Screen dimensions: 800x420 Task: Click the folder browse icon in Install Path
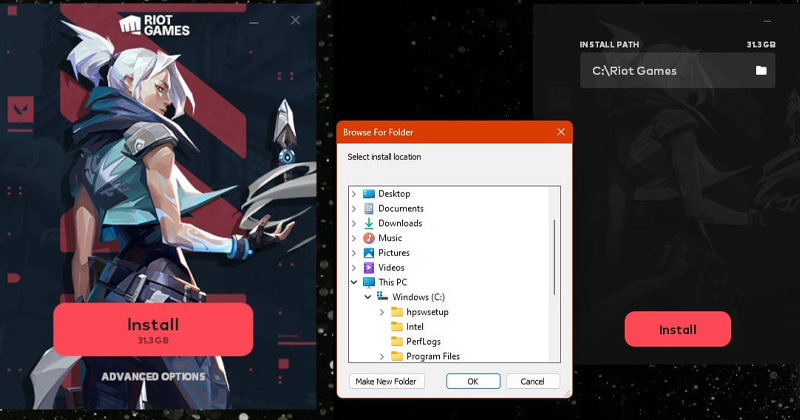[761, 70]
